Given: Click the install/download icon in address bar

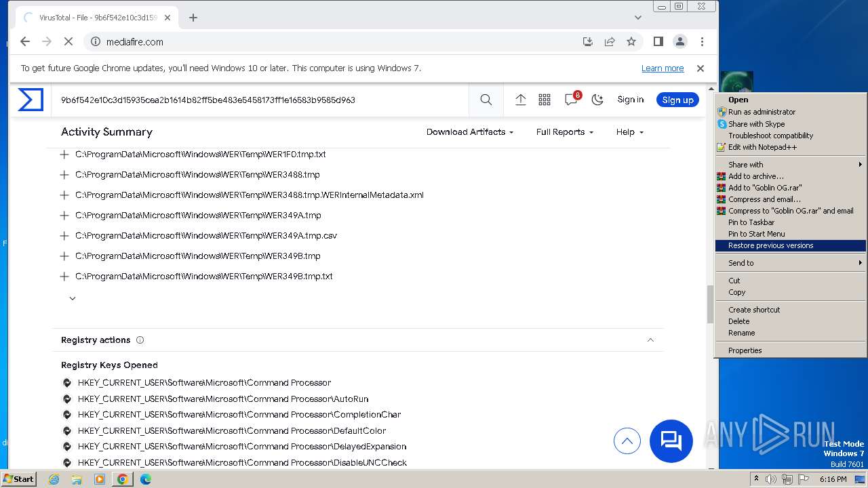Looking at the screenshot, I should point(588,41).
